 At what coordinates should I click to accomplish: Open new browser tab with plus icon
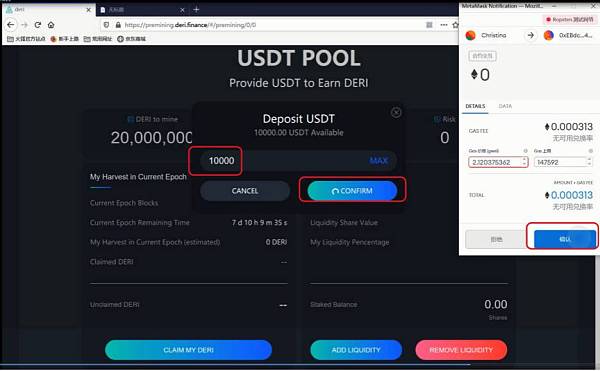click(196, 10)
